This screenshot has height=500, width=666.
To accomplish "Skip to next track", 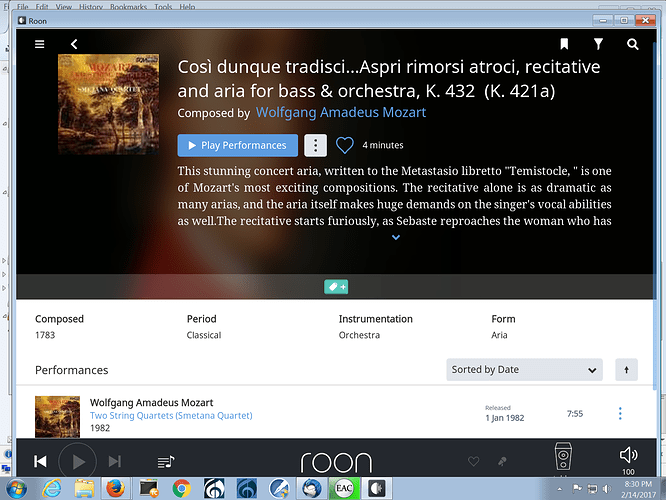I will tap(115, 461).
